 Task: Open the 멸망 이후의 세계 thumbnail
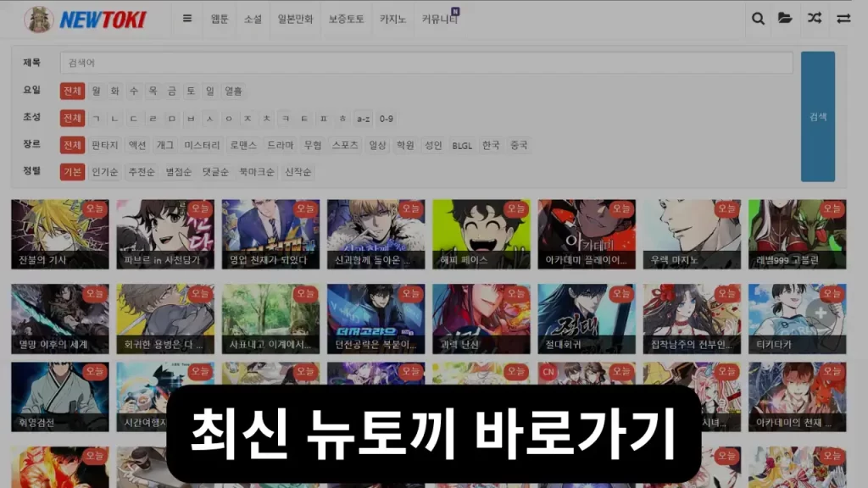pyautogui.click(x=60, y=319)
